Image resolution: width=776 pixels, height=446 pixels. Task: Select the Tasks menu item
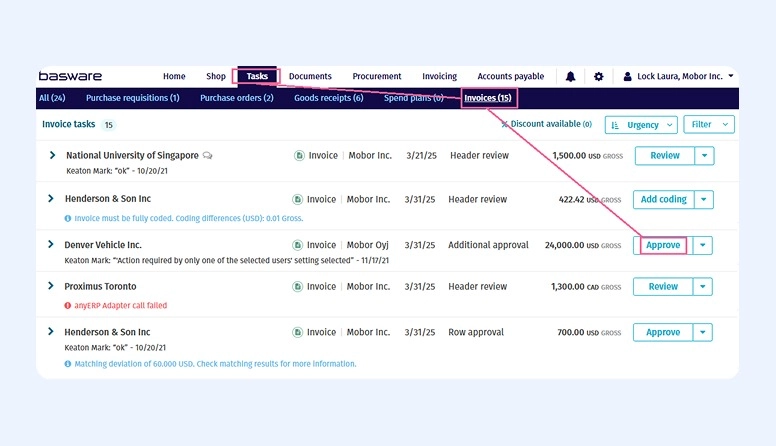257,76
